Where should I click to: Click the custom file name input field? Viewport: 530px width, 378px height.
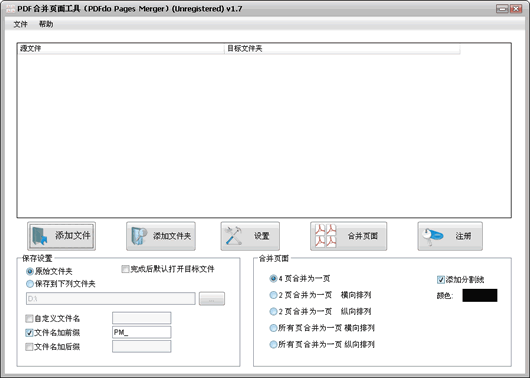pyautogui.click(x=142, y=318)
